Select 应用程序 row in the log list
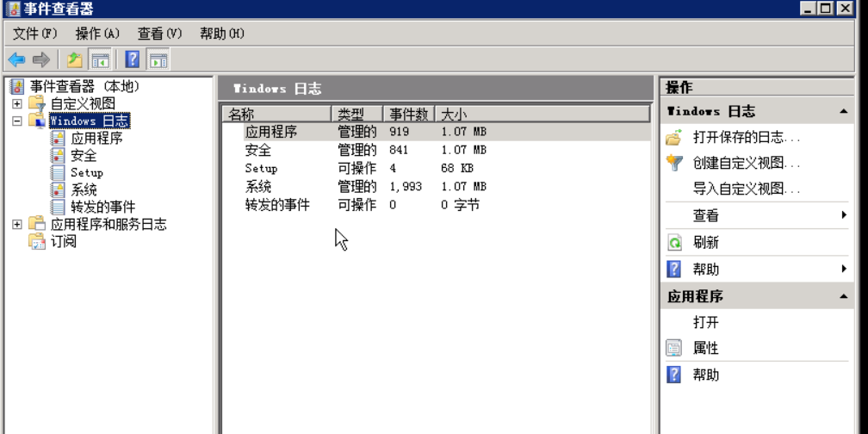This screenshot has height=434, width=868. point(437,133)
